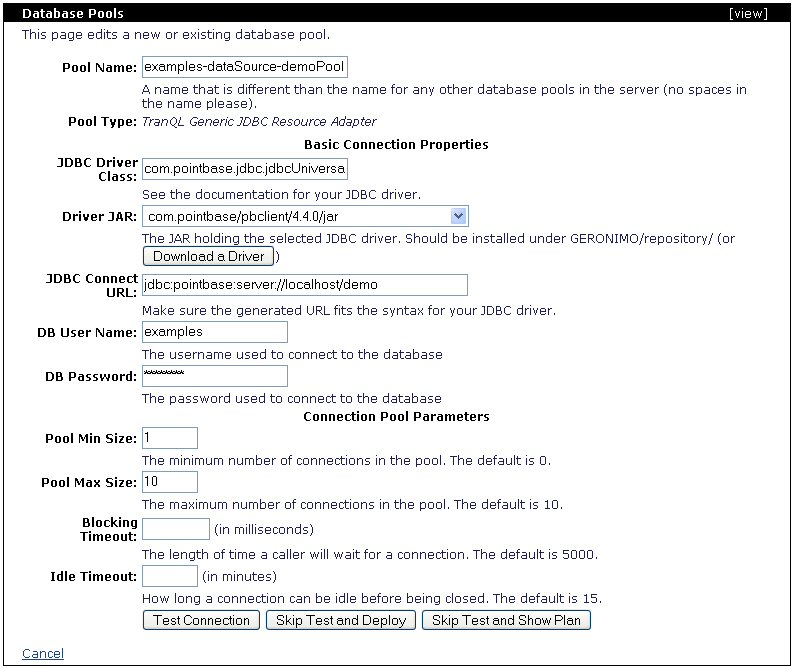
Task: Click the Pool Name label
Action: pyautogui.click(x=99, y=68)
